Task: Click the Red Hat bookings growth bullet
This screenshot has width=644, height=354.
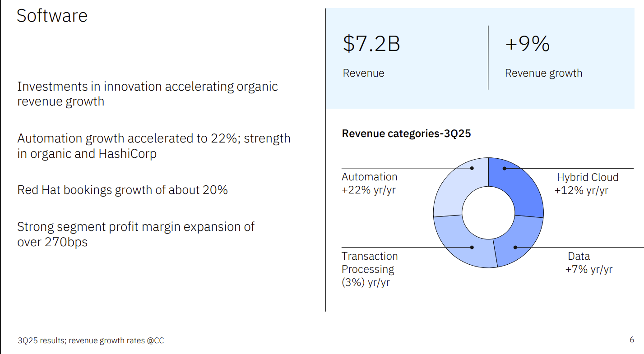Action: coord(122,190)
